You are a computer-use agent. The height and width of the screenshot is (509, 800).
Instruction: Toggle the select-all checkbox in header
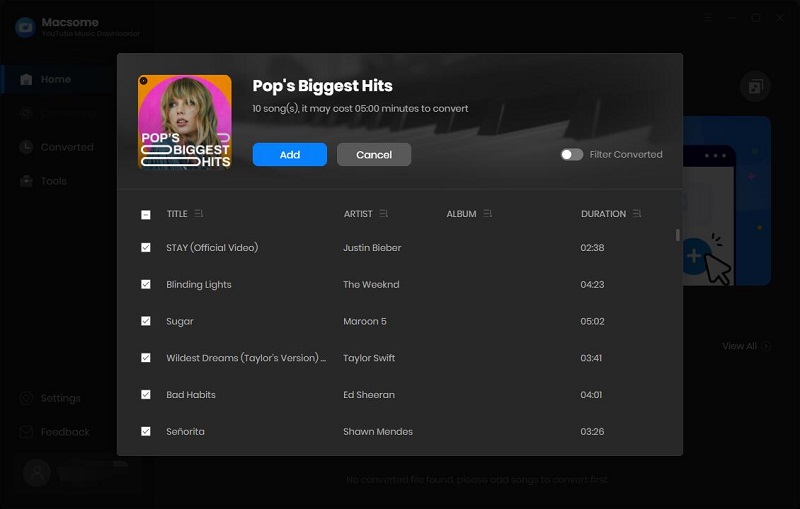(146, 215)
